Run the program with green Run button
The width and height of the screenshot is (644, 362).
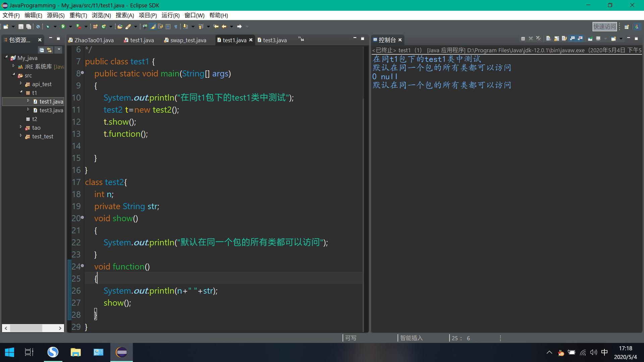point(63,26)
